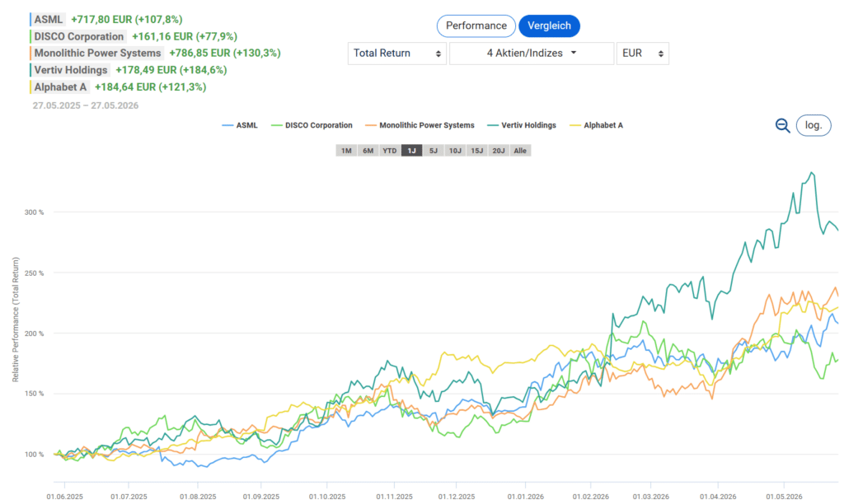The height and width of the screenshot is (504, 844).
Task: Switch to the Performance view
Action: coord(476,26)
